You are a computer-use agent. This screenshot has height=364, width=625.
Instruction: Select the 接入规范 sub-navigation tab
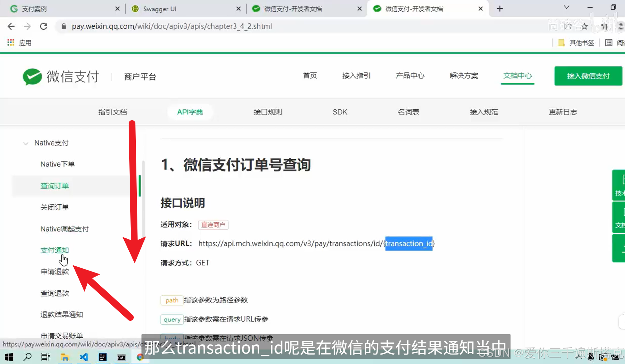tap(484, 112)
